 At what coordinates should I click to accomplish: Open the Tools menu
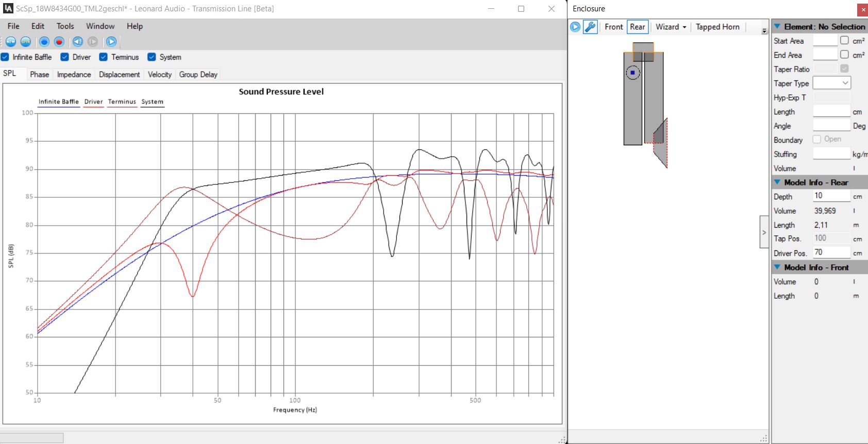point(65,26)
